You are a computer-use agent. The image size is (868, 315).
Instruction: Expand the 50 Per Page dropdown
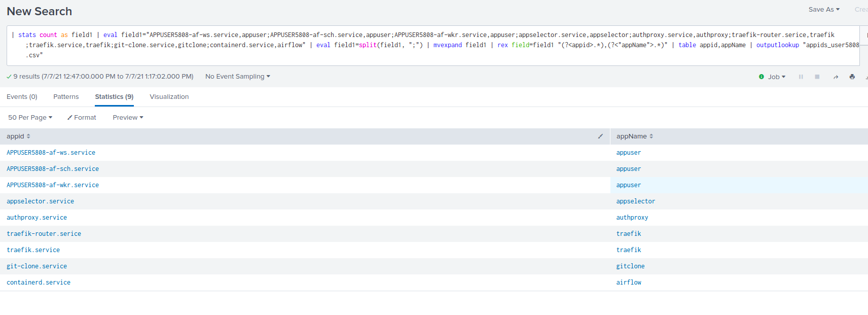(30, 118)
